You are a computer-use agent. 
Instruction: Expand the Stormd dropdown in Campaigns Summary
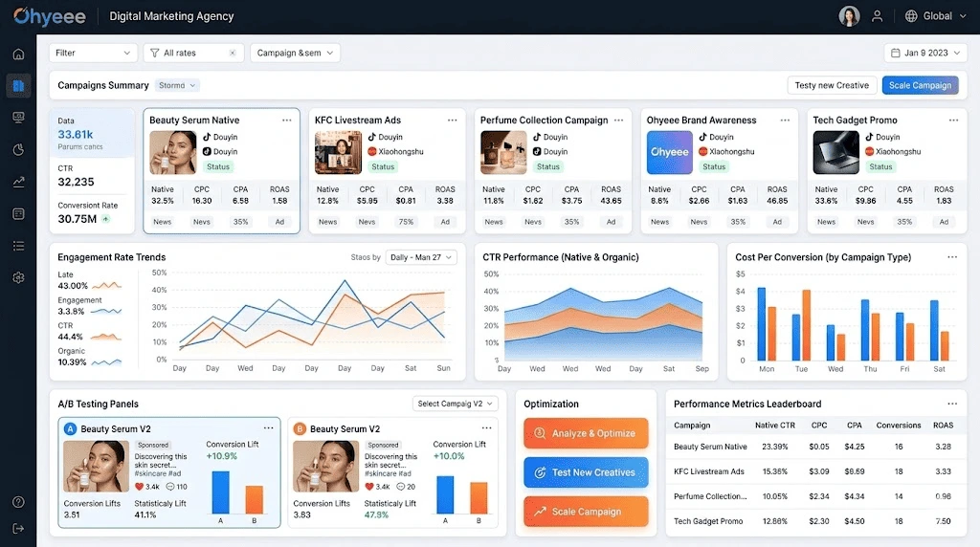point(177,85)
